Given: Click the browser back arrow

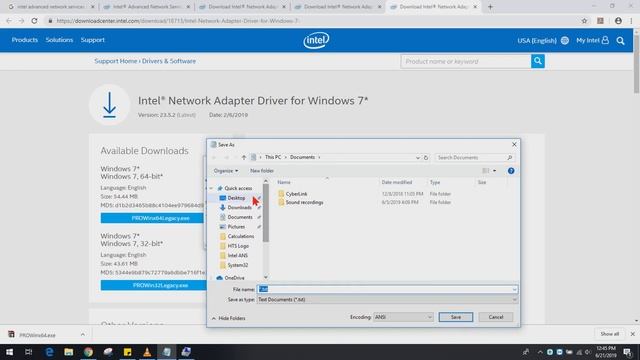Looking at the screenshot, I should coord(9,21).
